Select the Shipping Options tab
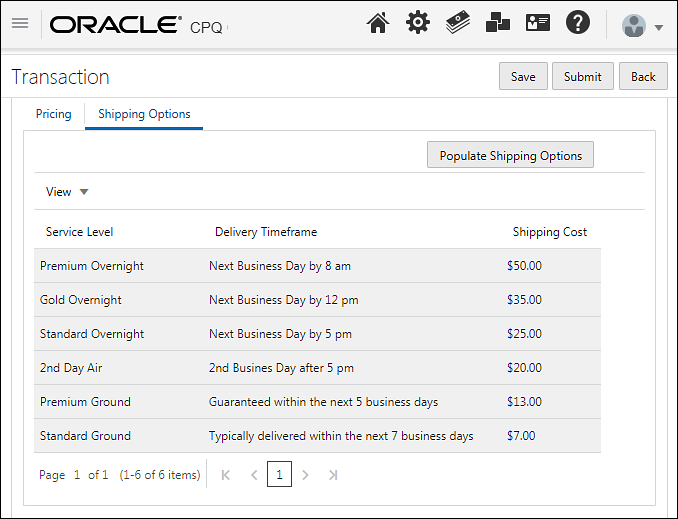This screenshot has height=519, width=678. coord(144,114)
